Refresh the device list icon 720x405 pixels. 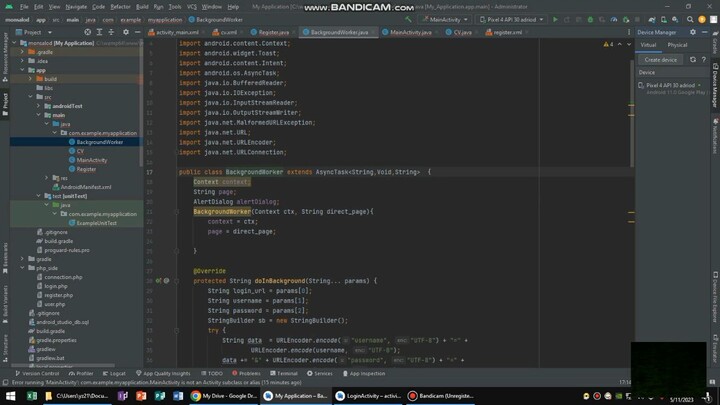pyautogui.click(x=692, y=60)
